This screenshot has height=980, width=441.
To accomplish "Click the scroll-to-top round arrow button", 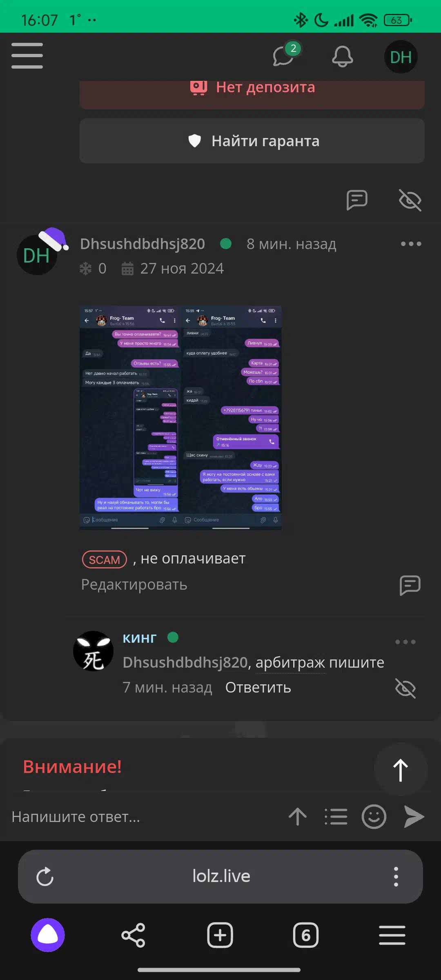I will tap(401, 770).
